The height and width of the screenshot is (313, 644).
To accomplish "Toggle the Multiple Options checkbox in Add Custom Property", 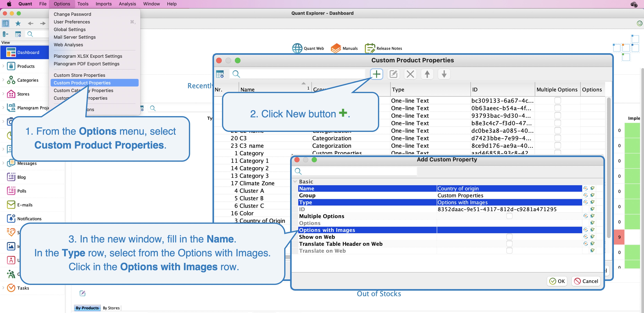I will point(509,216).
